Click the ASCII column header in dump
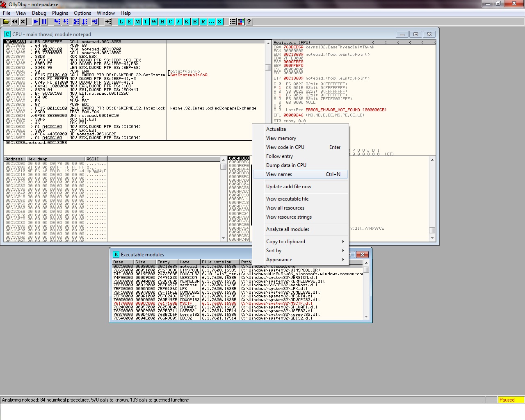Screen dimensions: 525x420 (93, 159)
